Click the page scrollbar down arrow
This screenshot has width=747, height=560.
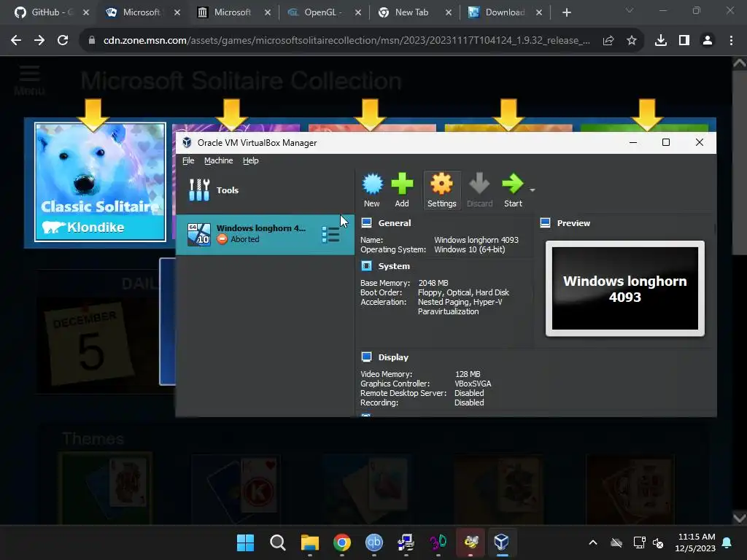click(740, 517)
